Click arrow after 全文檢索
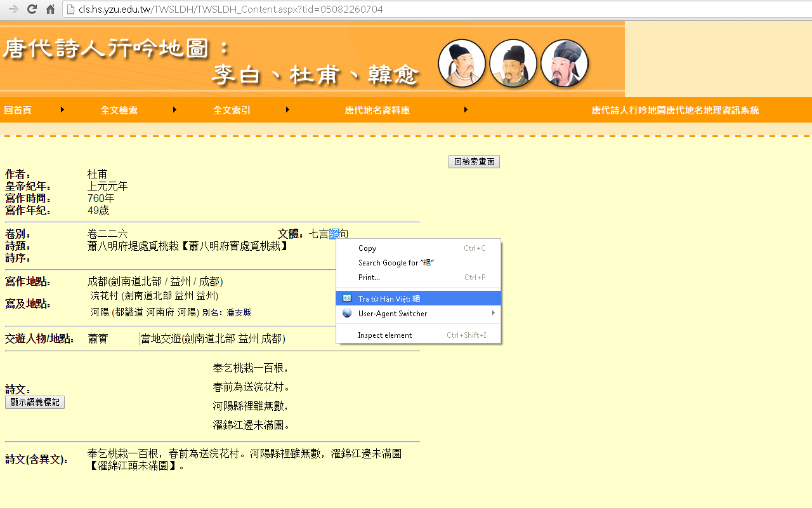The image size is (812, 508). click(174, 110)
